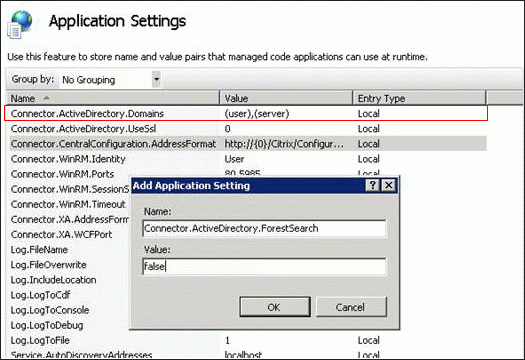Viewport: 525px width, 360px height.
Task: Click the 0 value of UseSsl row
Action: [x=227, y=129]
